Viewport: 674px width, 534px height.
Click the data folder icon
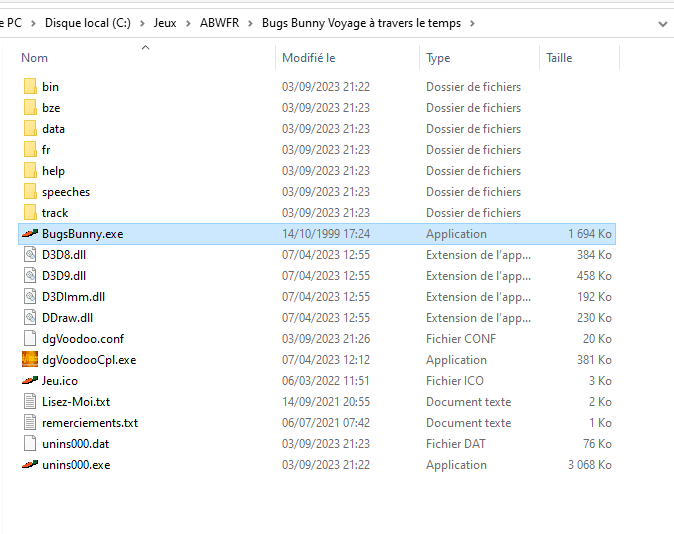click(x=30, y=129)
